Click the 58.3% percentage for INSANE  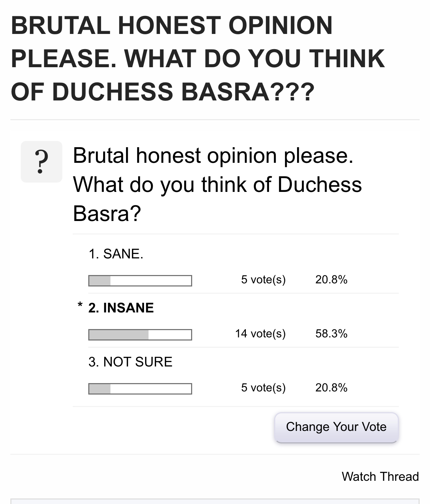[x=331, y=334]
